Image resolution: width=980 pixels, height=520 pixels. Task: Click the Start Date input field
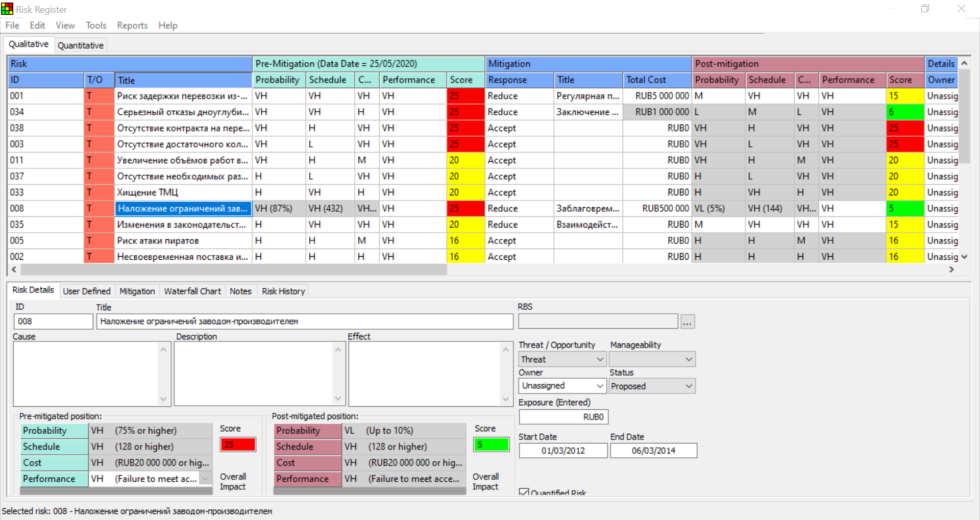click(563, 451)
